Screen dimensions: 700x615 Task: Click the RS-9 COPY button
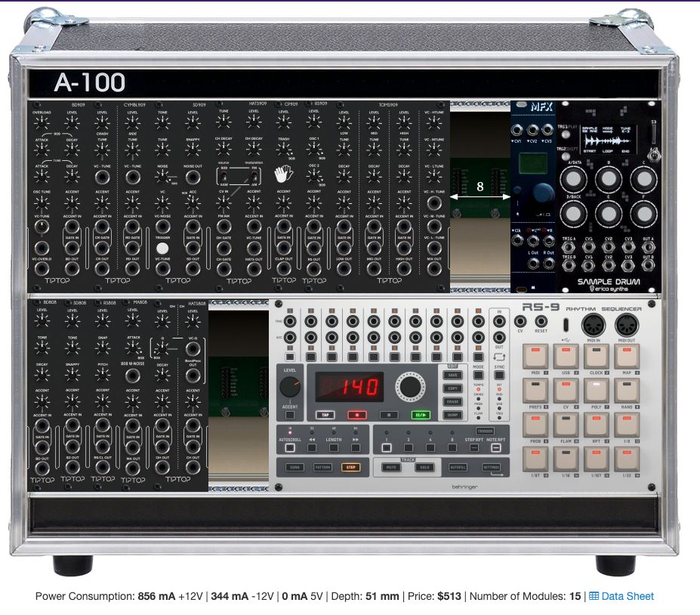(x=452, y=388)
